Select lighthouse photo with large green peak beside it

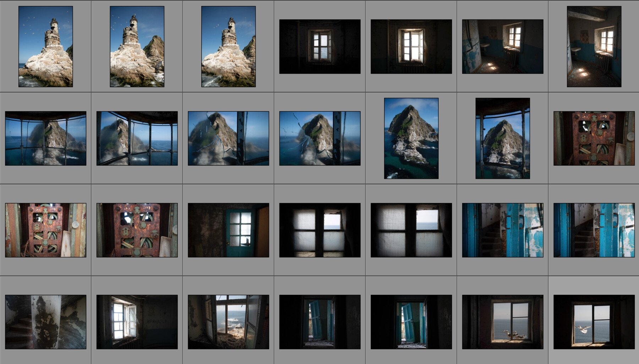tap(137, 46)
